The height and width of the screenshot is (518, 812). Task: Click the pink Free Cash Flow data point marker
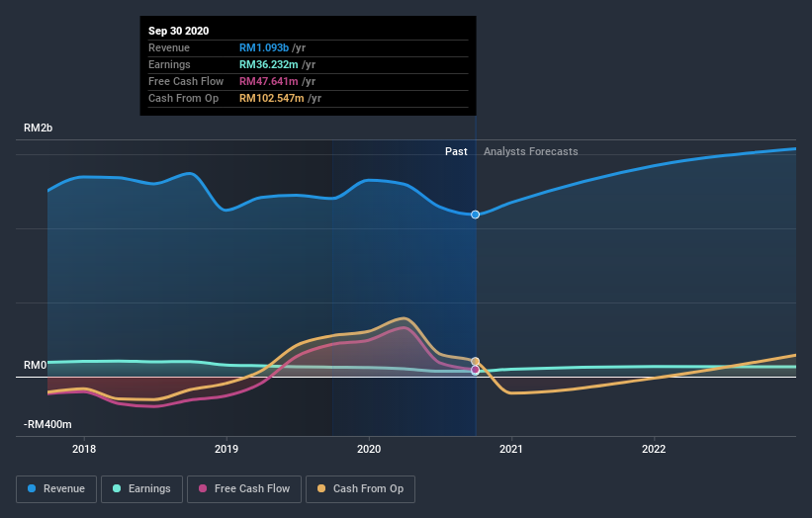(475, 370)
